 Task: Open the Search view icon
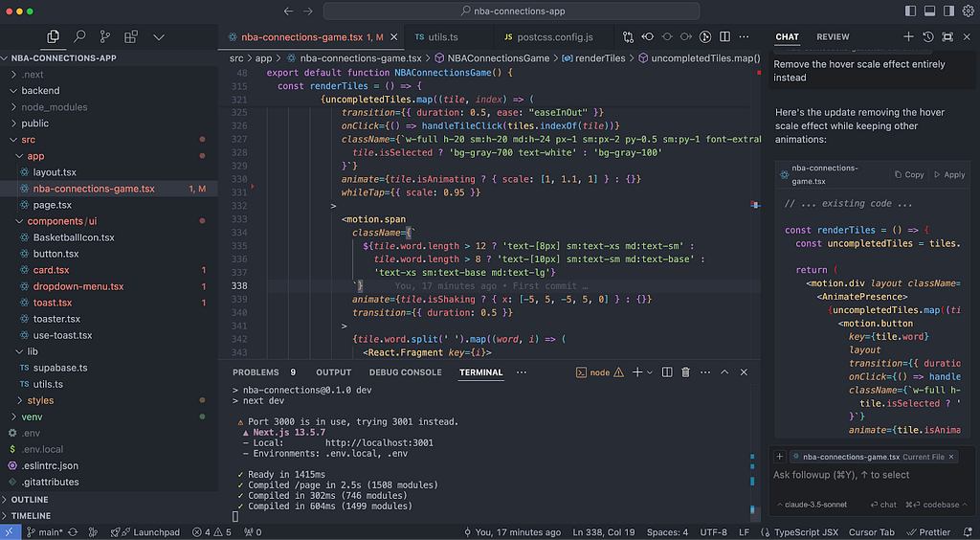click(79, 37)
